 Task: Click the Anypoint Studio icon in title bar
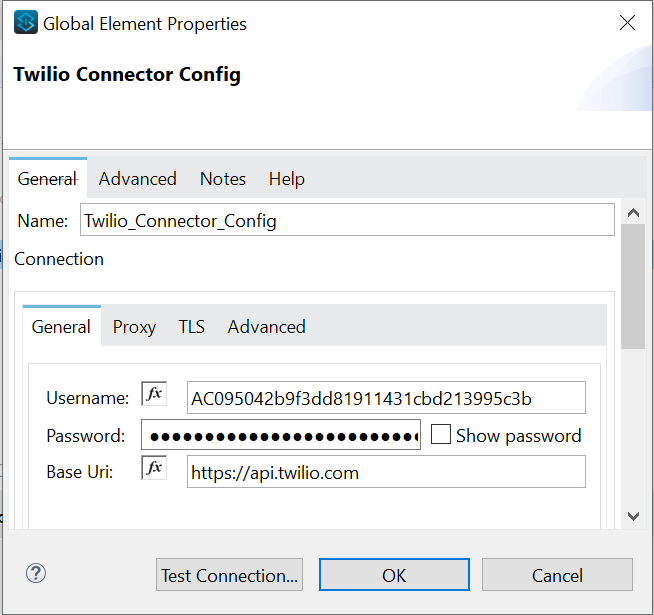tap(26, 22)
